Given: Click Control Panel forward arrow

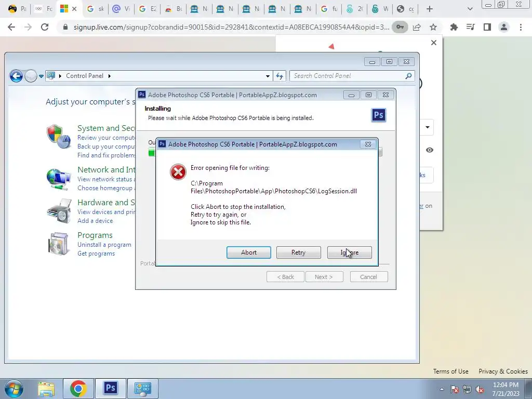Looking at the screenshot, I should coord(31,76).
